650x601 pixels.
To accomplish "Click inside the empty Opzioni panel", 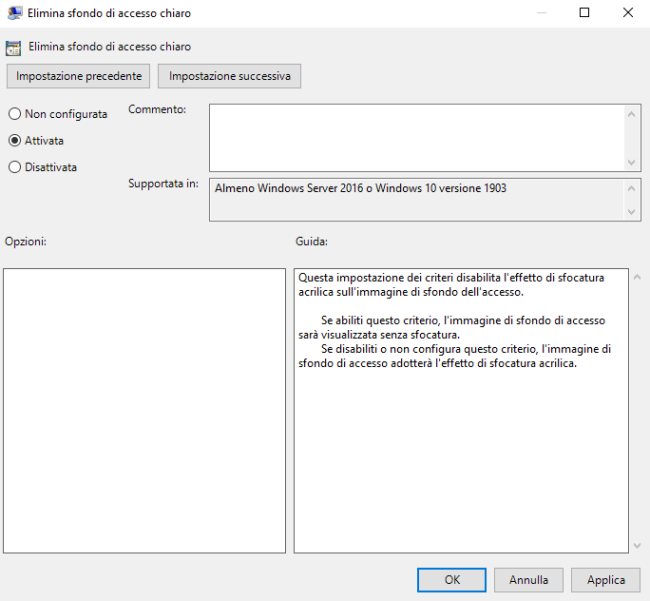I will click(x=144, y=410).
